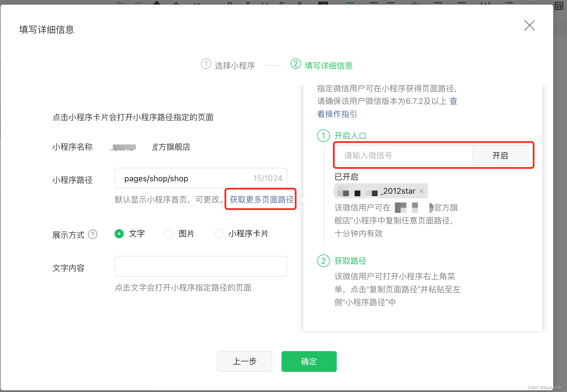This screenshot has width=567, height=392.
Task: Choose the 小程序卡片 display option
Action: pos(219,234)
